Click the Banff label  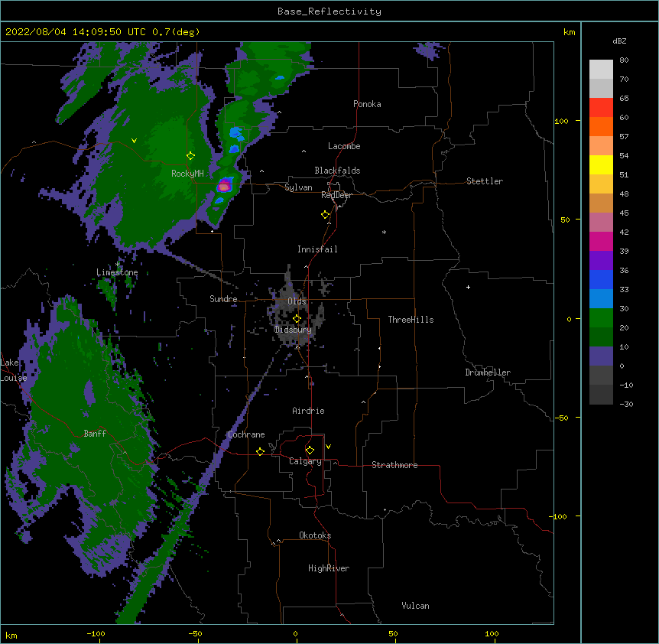(x=95, y=434)
